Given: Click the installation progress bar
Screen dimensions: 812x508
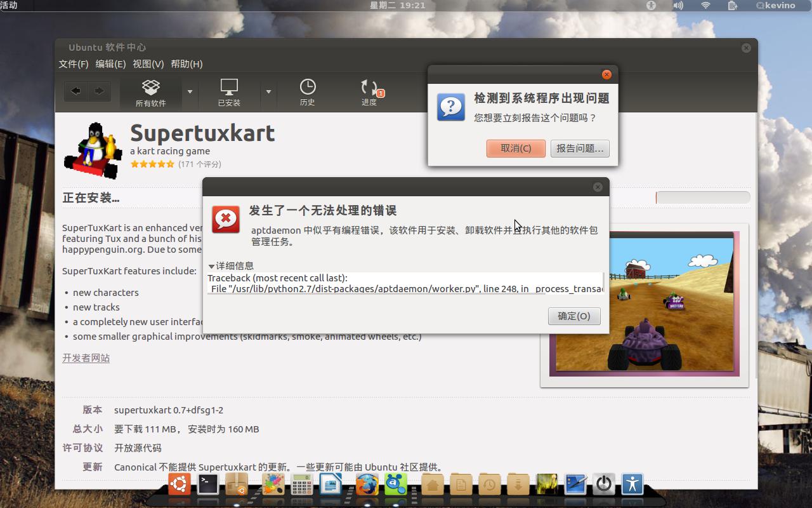Looking at the screenshot, I should (x=702, y=197).
